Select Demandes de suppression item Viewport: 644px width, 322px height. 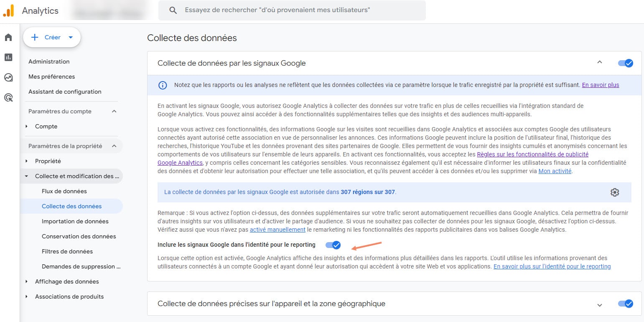click(81, 266)
